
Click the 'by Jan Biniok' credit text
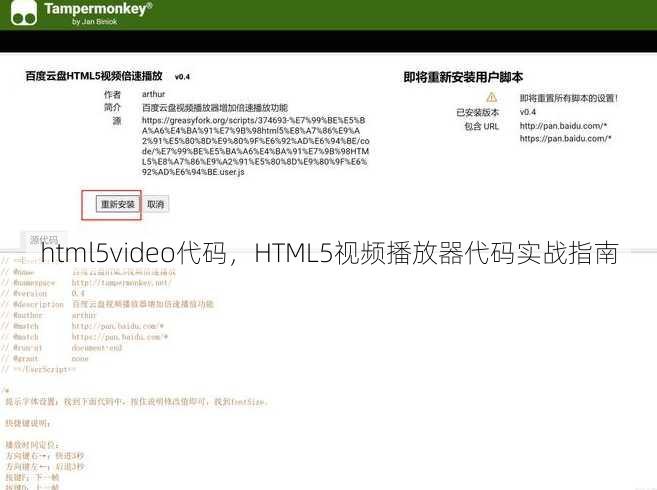point(94,21)
